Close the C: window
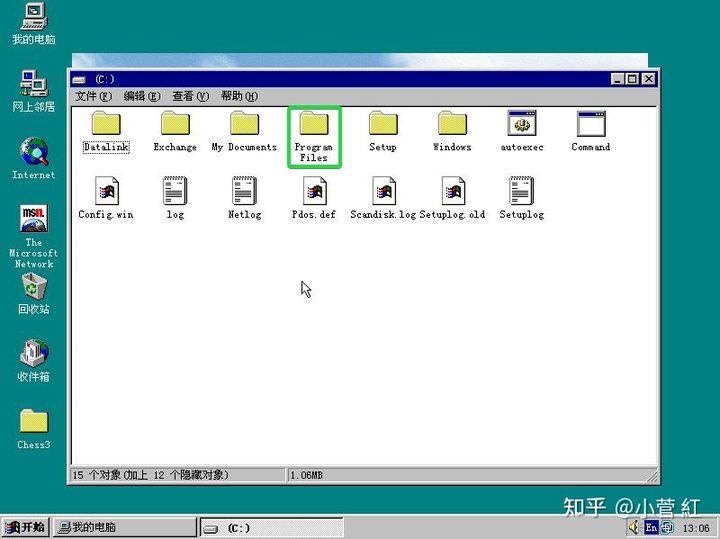The width and height of the screenshot is (720, 539). [x=648, y=79]
